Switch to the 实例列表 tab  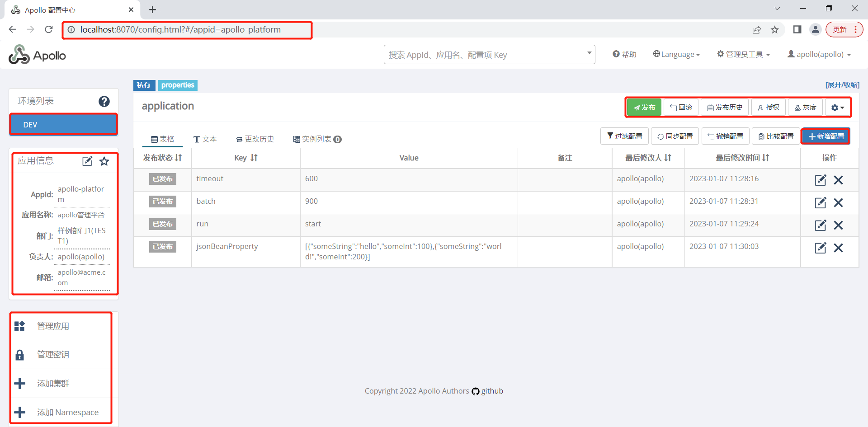point(317,139)
